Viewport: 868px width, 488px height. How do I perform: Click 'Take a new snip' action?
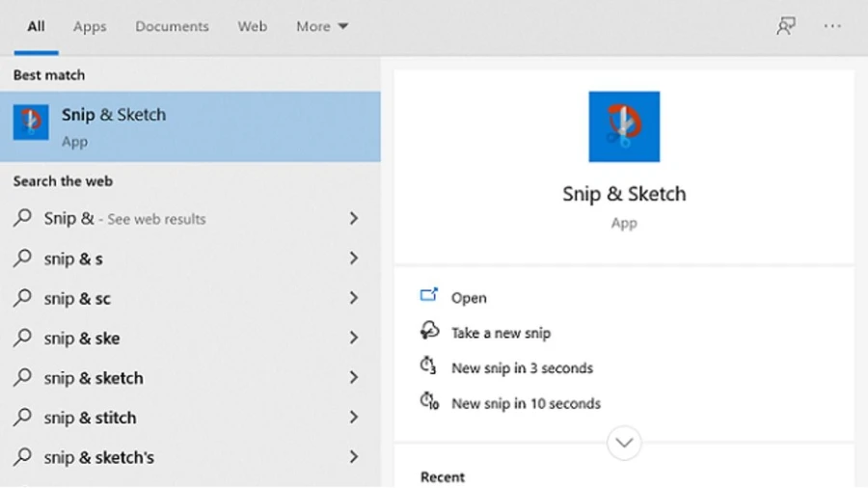pos(501,333)
